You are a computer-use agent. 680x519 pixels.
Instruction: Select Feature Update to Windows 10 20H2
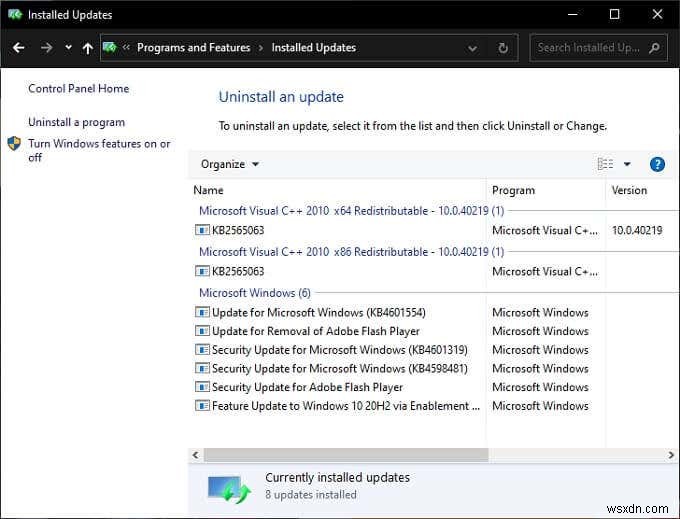[x=346, y=406]
